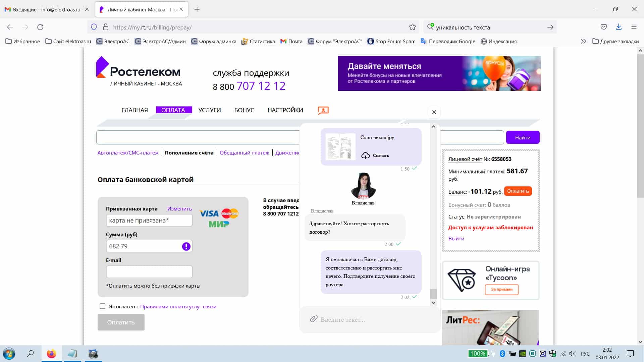Scroll down in the chat window

[434, 302]
